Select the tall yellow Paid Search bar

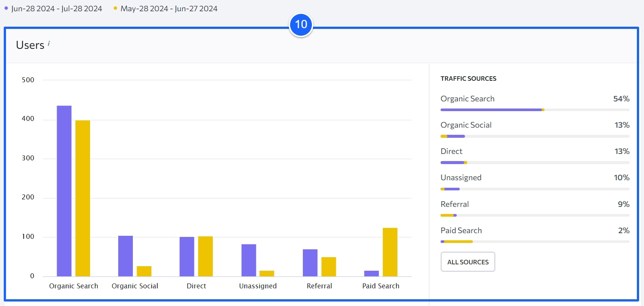point(390,252)
